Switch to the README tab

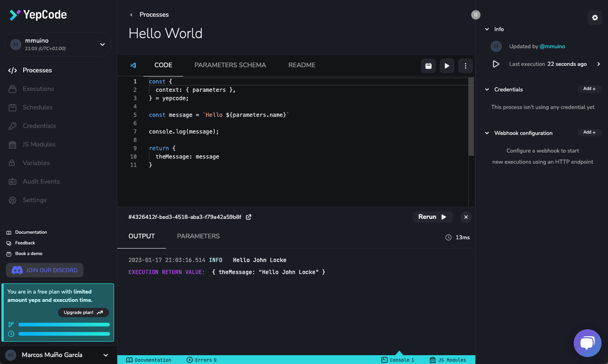point(302,65)
